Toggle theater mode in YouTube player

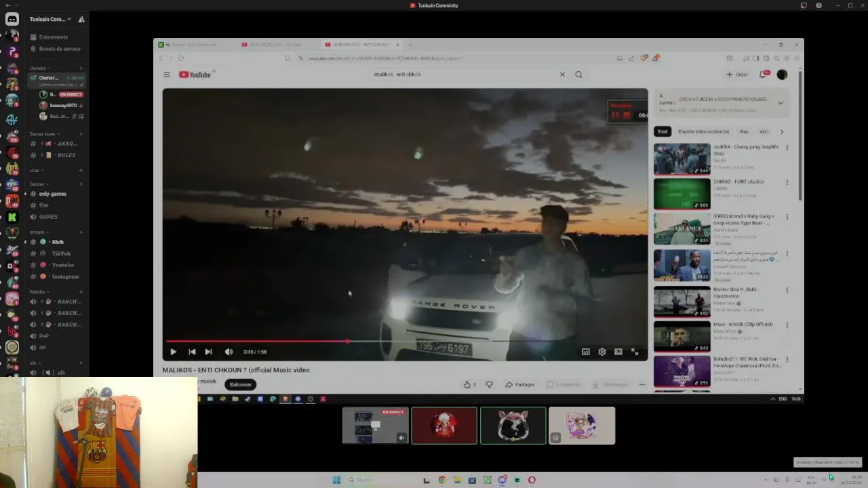tap(618, 352)
